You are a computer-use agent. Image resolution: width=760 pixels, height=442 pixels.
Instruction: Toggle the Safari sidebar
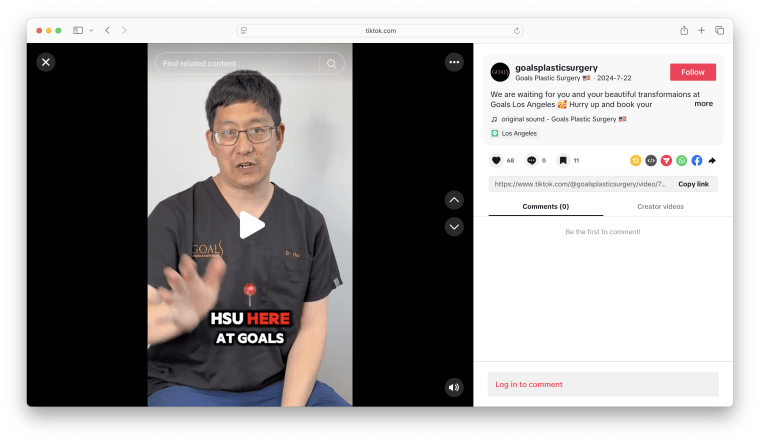(78, 30)
